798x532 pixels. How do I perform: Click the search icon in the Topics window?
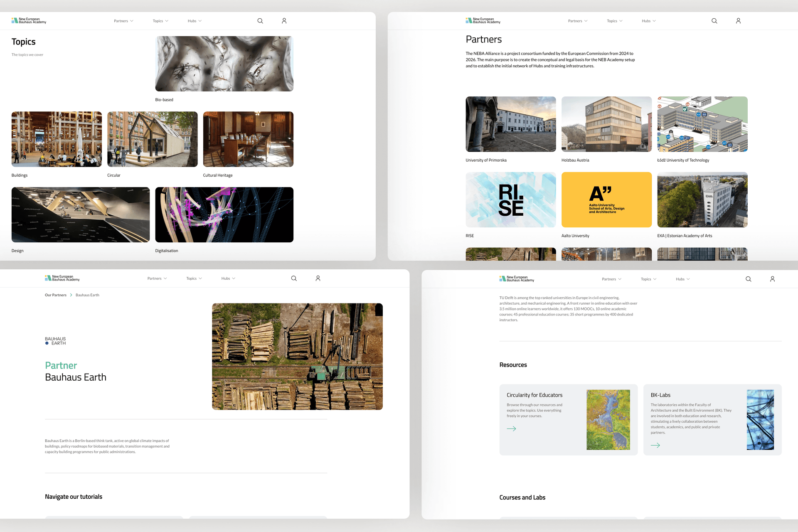point(260,21)
